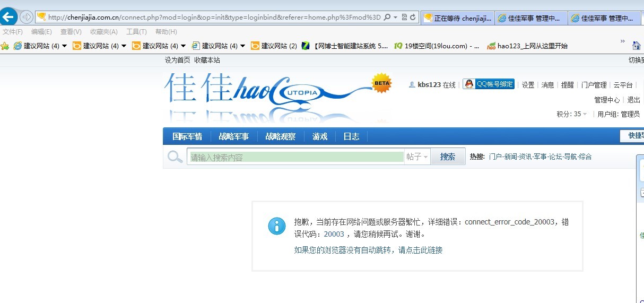This screenshot has width=644, height=303.
Task: Open the 编辑(E) menu
Action: pyautogui.click(x=41, y=32)
